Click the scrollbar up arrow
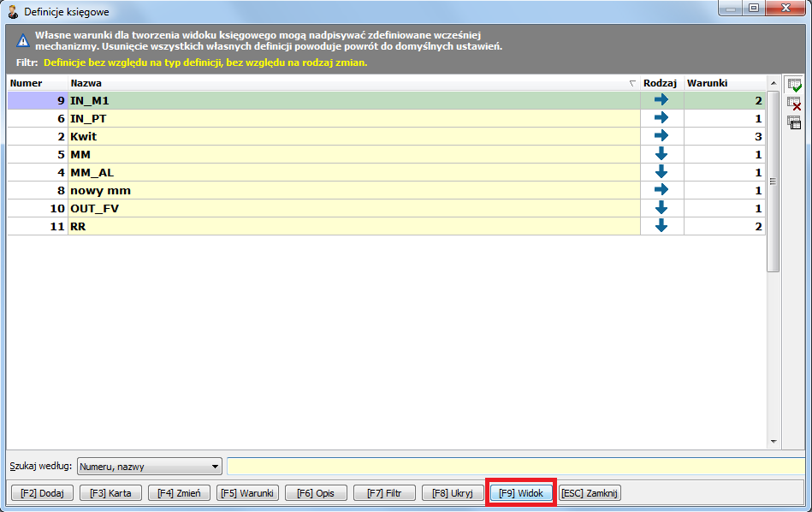The height and width of the screenshot is (512, 812). [773, 83]
